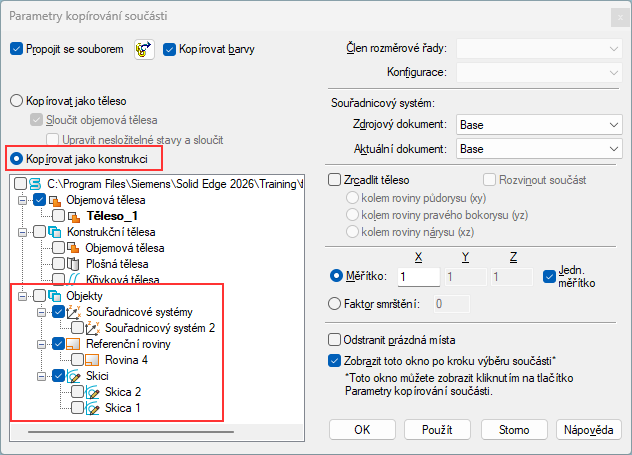Click the Skica 2 sketch icon
The image size is (632, 455).
pyautogui.click(x=93, y=392)
